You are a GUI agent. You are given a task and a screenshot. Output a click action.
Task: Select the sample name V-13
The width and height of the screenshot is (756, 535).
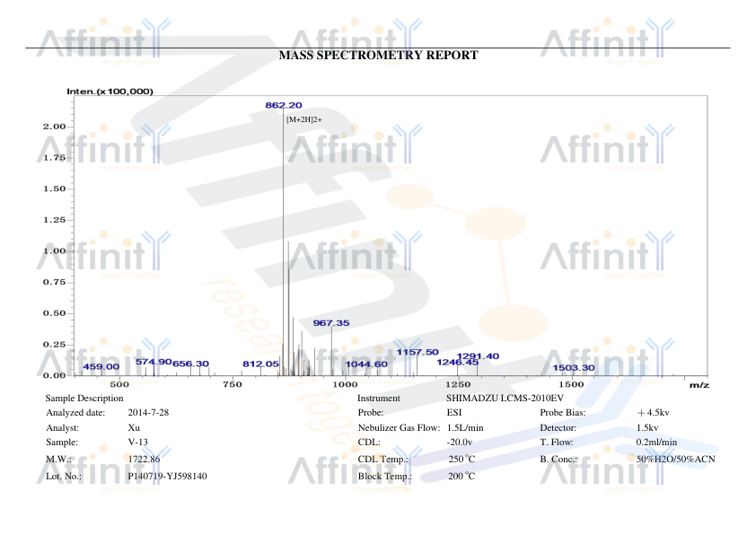pos(138,442)
